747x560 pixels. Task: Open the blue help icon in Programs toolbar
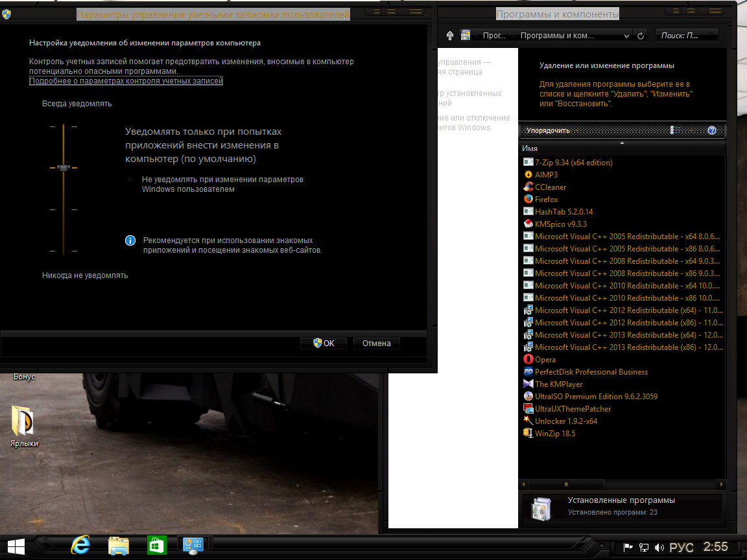[712, 130]
